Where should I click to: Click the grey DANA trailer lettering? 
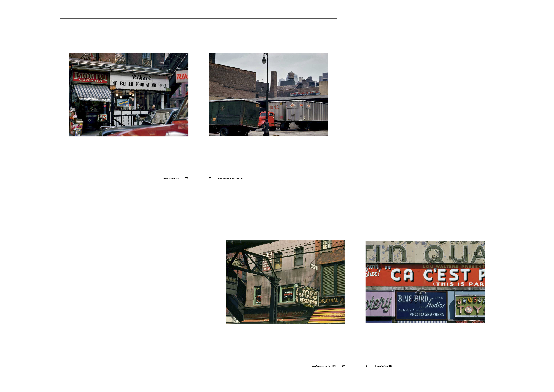(274, 107)
